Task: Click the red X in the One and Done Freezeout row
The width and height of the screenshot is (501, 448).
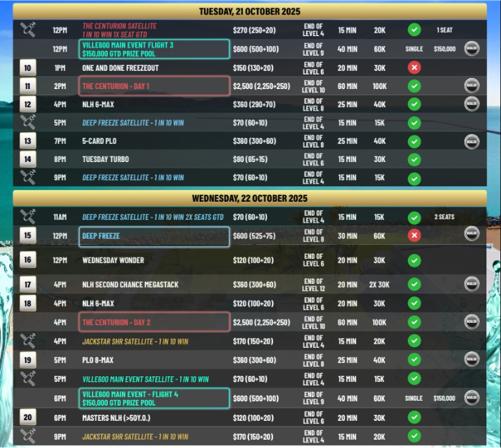Action: point(414,68)
